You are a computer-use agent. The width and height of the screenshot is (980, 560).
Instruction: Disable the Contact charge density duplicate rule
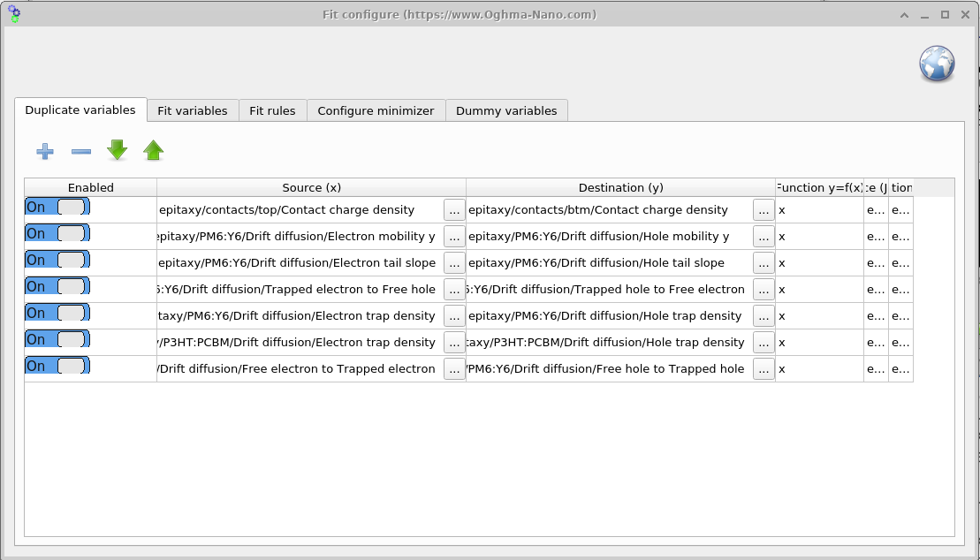[57, 206]
